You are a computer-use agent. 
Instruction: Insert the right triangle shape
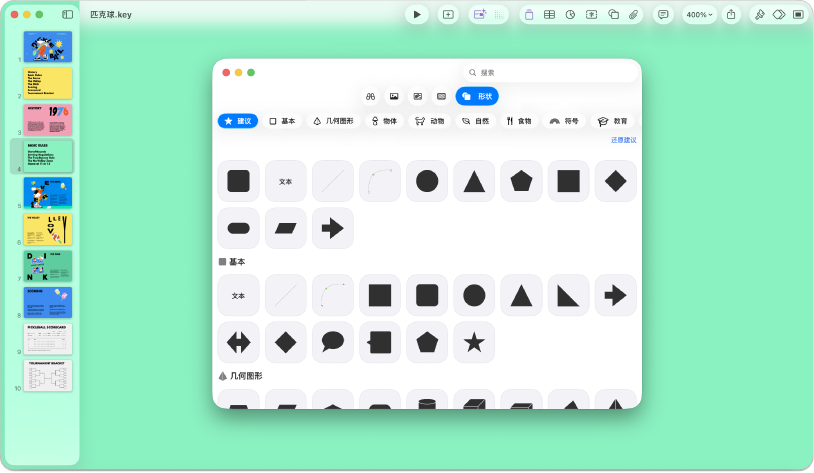[568, 295]
